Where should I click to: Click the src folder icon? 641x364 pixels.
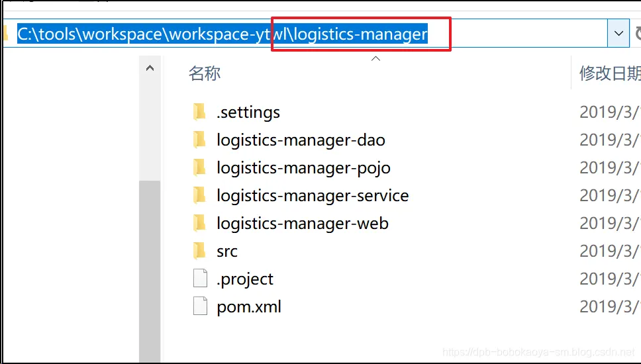pos(199,251)
